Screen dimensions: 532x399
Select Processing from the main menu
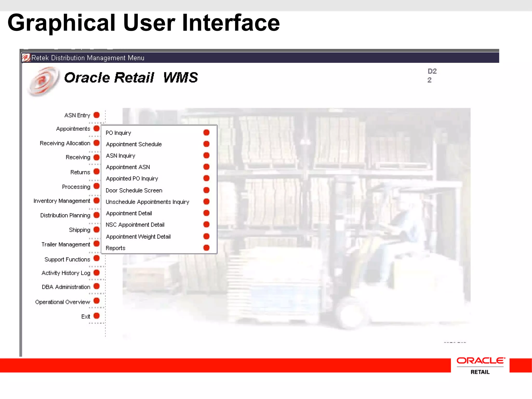click(x=76, y=187)
